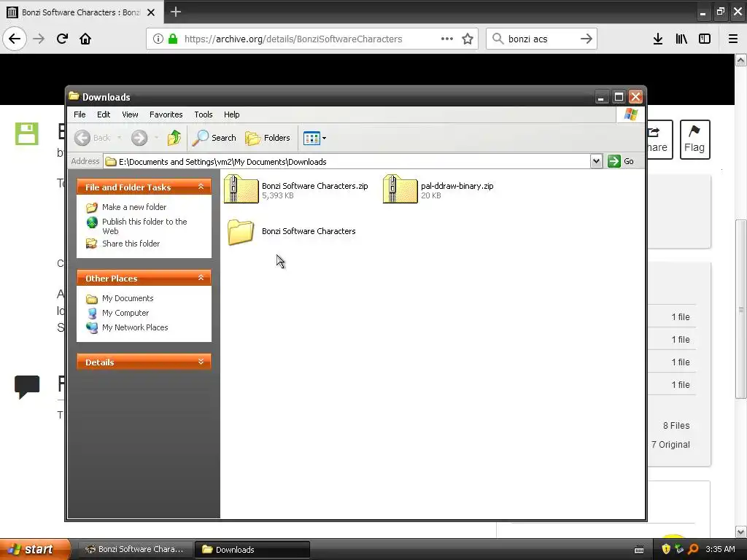
Task: Click Publish this folder to the Web
Action: [x=144, y=226]
